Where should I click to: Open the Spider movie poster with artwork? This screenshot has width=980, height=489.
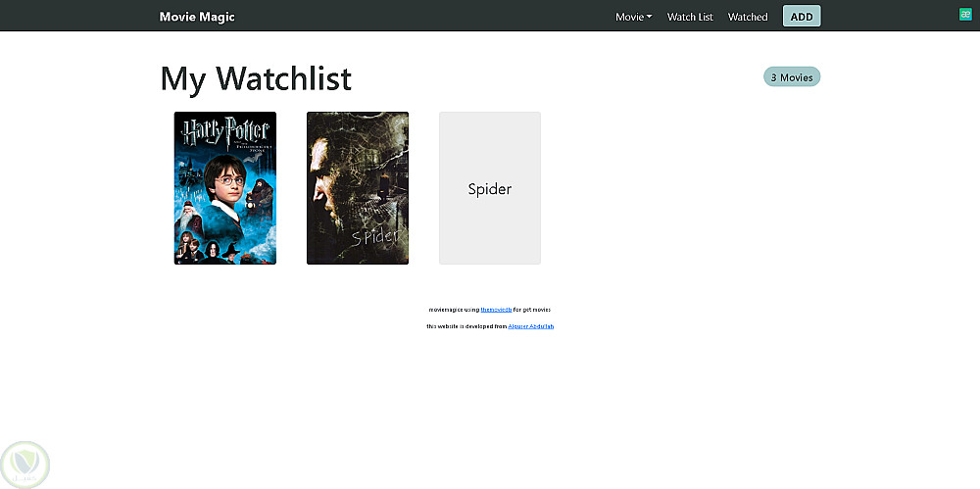[x=358, y=188]
